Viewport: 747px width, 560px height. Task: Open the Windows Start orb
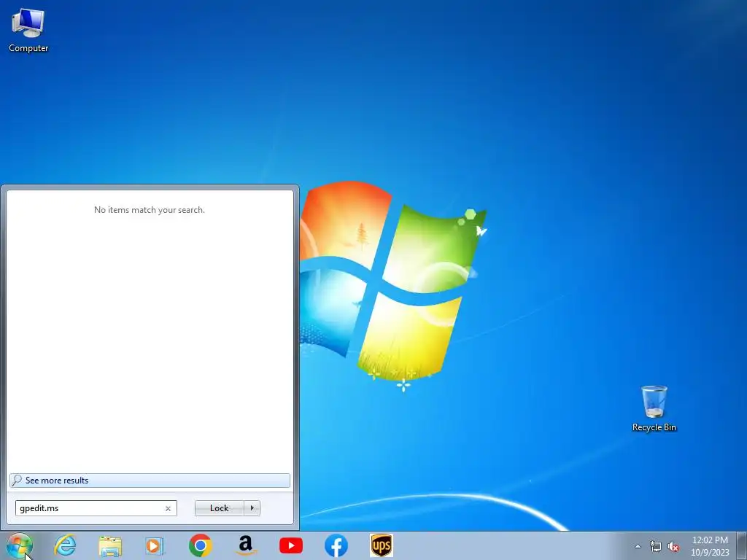(19, 545)
